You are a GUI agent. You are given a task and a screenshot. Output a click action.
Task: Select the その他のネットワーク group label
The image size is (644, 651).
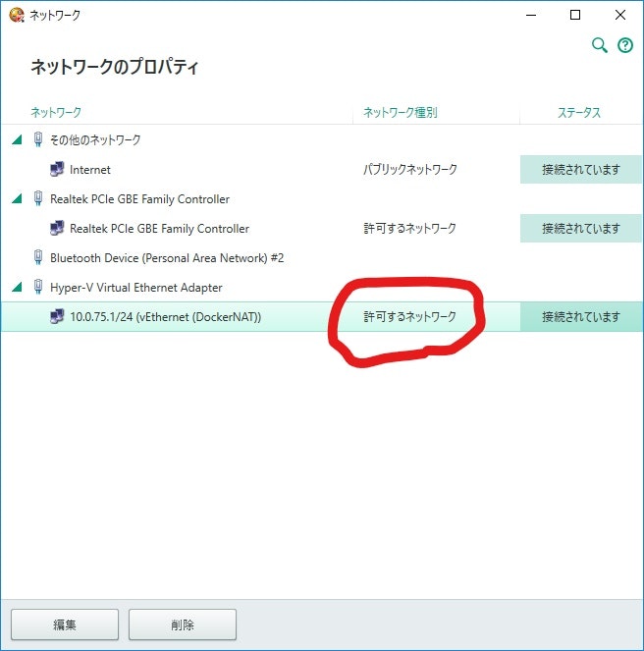pyautogui.click(x=95, y=139)
